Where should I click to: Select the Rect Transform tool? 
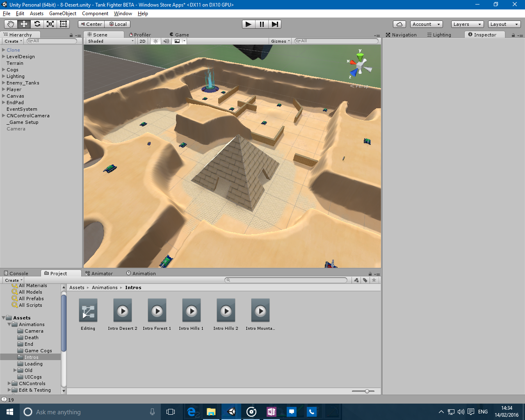[63, 24]
